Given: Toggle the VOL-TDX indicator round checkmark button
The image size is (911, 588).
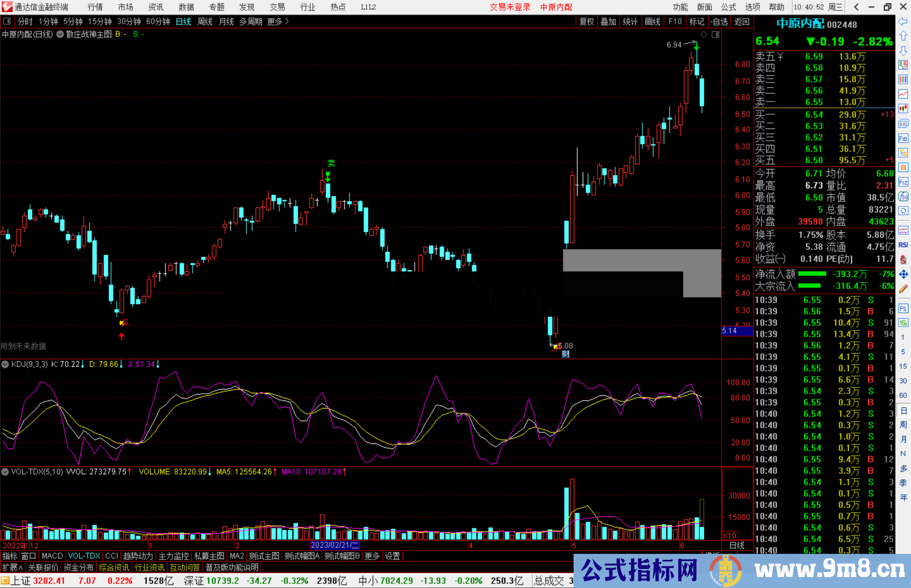Looking at the screenshot, I should pyautogui.click(x=5, y=472).
